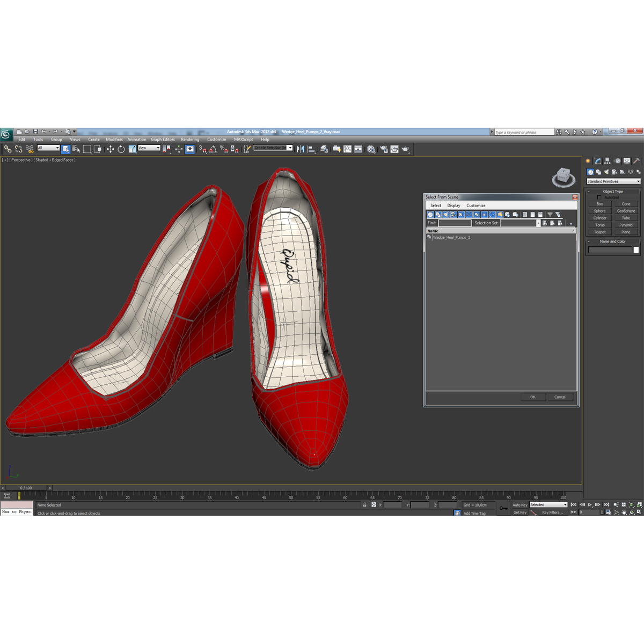Select Lights category in Create panel
Screen dimensions: 644x644
pyautogui.click(x=606, y=172)
